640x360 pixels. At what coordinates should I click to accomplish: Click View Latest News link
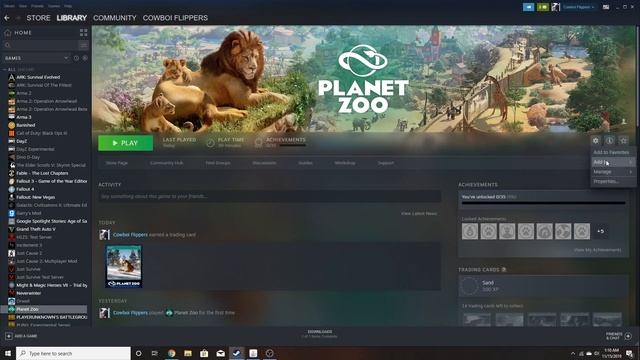[x=419, y=213]
